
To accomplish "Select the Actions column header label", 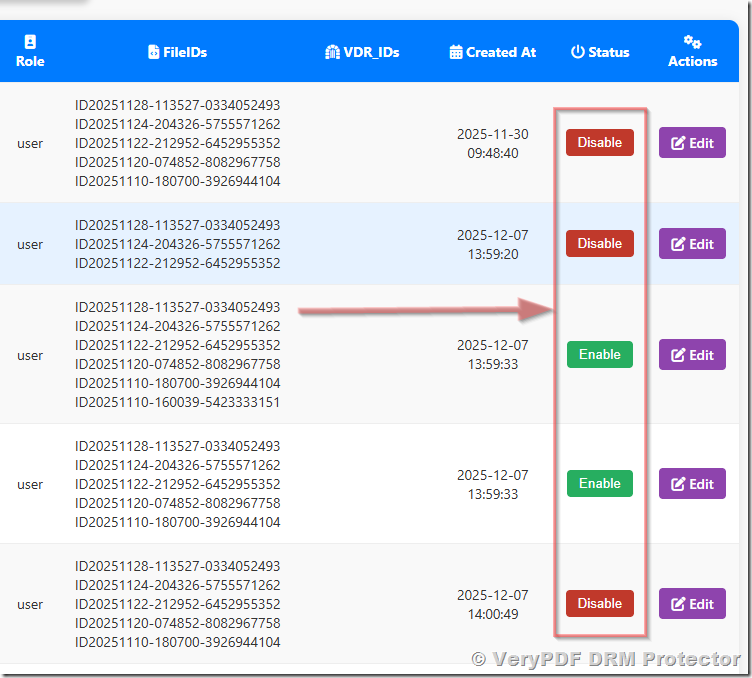I will coord(692,61).
